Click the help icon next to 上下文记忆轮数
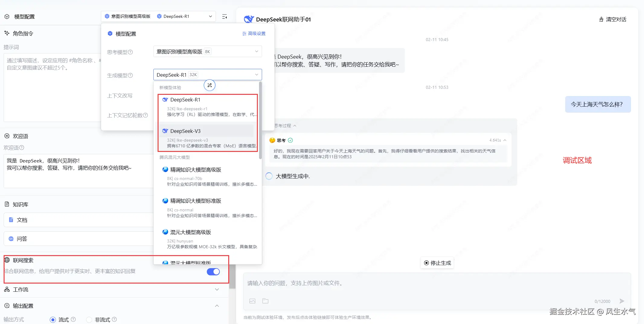The image size is (644, 324). pyautogui.click(x=146, y=115)
